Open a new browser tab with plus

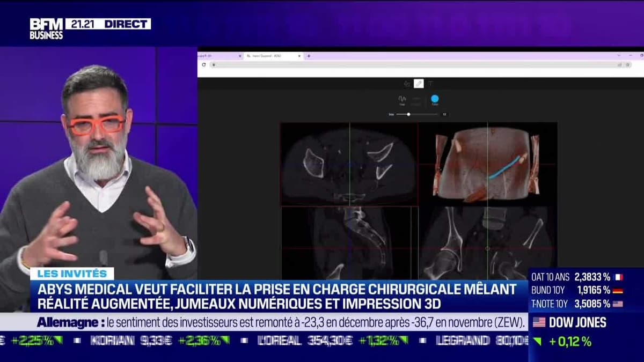click(x=309, y=56)
